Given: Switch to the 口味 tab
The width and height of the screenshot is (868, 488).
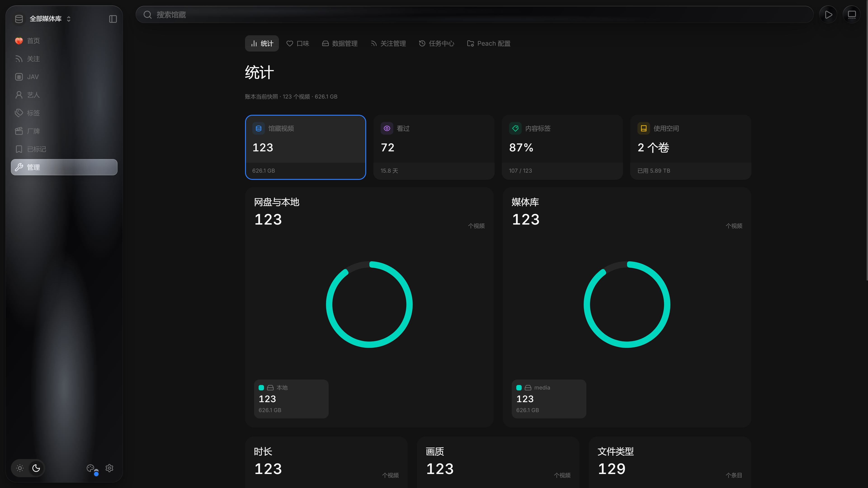Looking at the screenshot, I should (298, 43).
